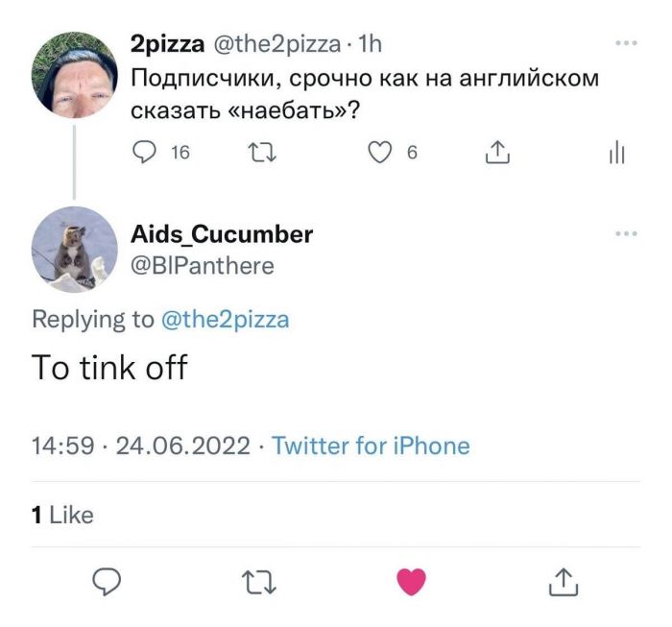Image resolution: width=672 pixels, height=627 pixels.
Task: Open Aids_Cucumber profile picture
Action: (74, 250)
